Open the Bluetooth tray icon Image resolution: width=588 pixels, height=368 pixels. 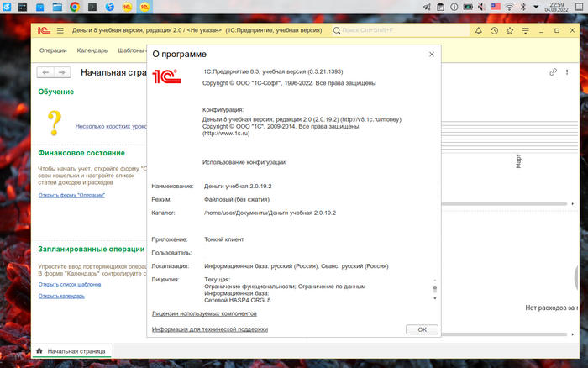(x=523, y=7)
